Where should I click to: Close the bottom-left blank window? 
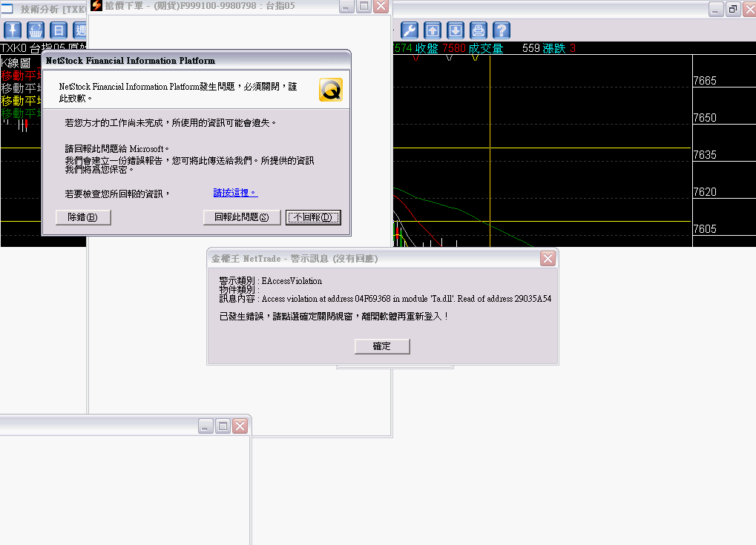click(x=240, y=426)
